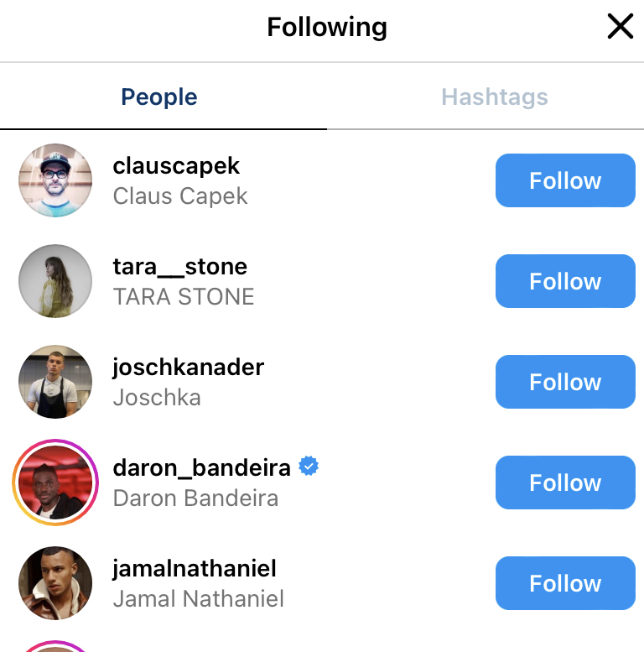Open the clauscapek username link
Screen dimensions: 644x652
coord(176,166)
